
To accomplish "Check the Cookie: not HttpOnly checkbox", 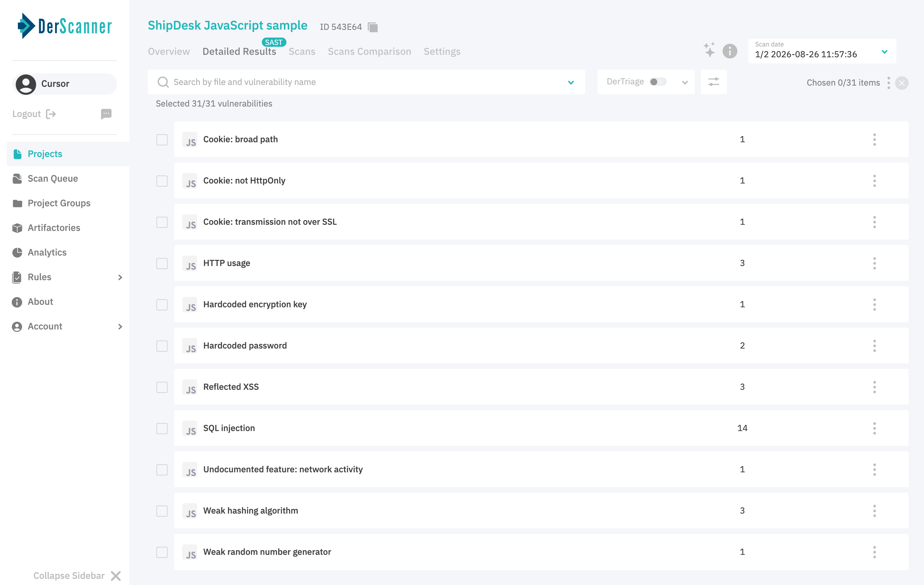I will click(162, 181).
